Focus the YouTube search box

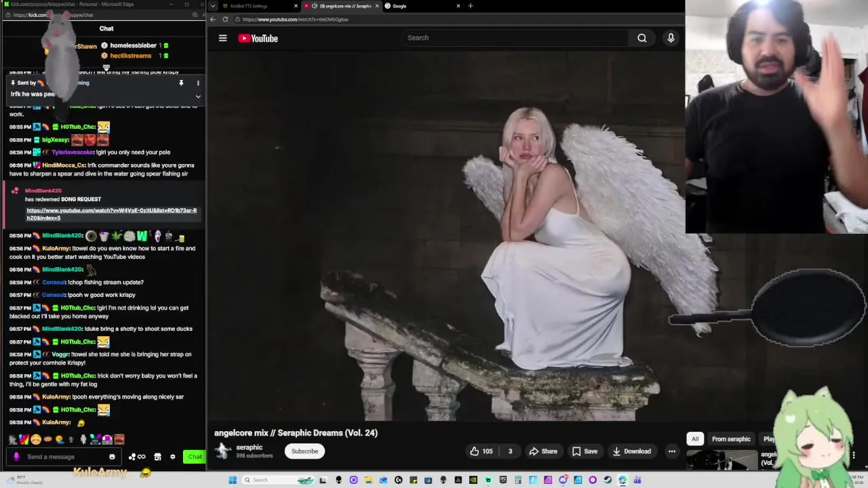515,38
